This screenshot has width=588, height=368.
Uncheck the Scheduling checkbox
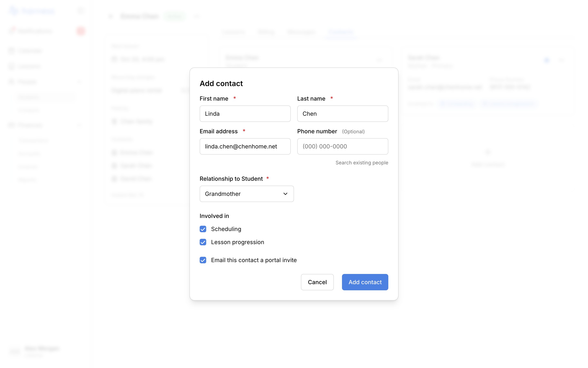(x=203, y=229)
